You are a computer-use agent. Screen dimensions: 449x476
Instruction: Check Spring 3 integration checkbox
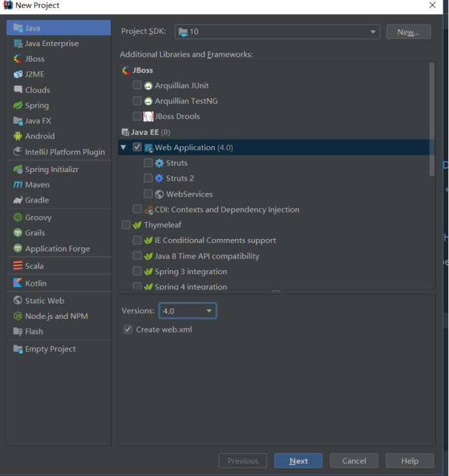point(137,271)
